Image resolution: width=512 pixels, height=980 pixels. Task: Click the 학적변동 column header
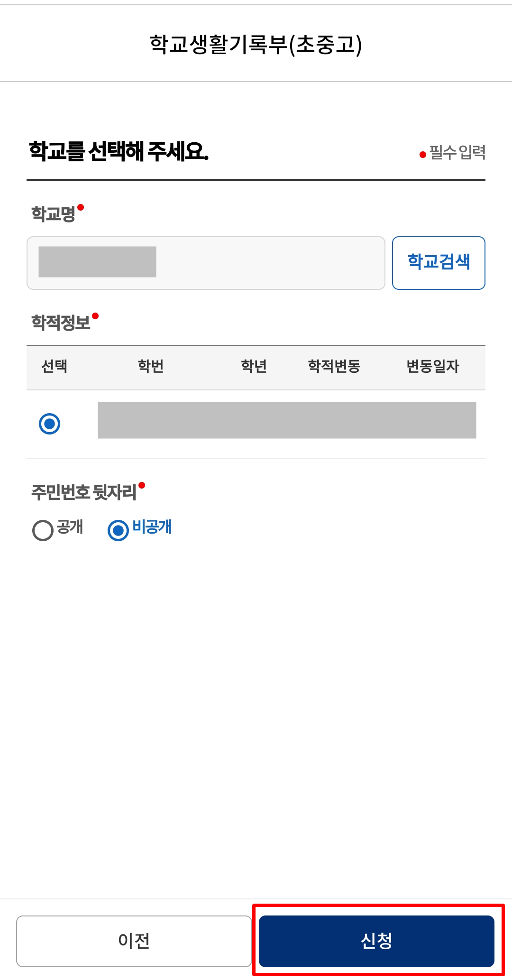[335, 367]
